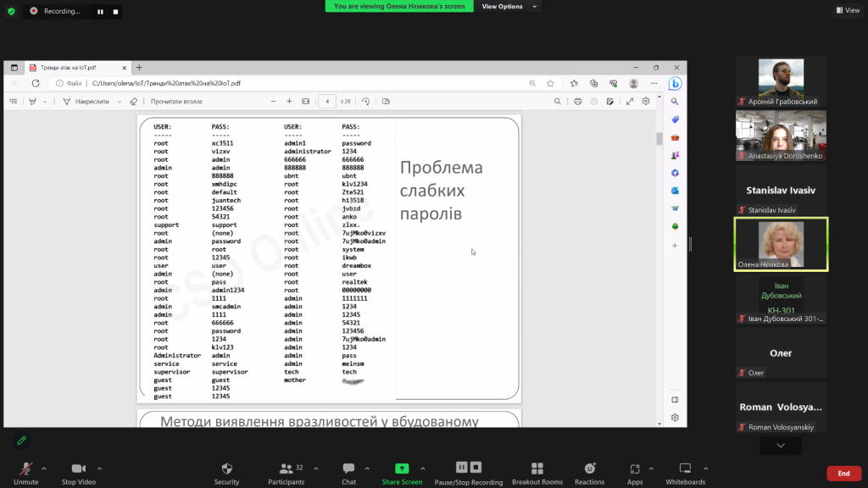Click Прочитати вголос read aloud
The height and width of the screenshot is (488, 868).
(176, 102)
